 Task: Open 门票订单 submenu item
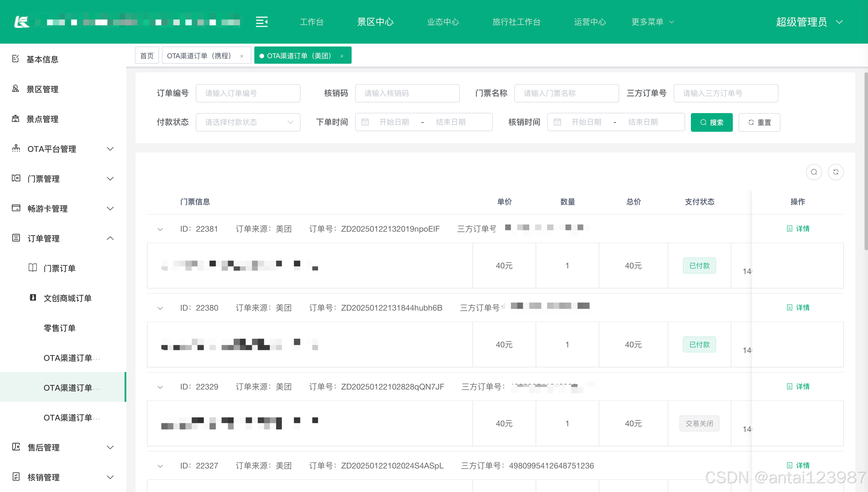(x=59, y=268)
